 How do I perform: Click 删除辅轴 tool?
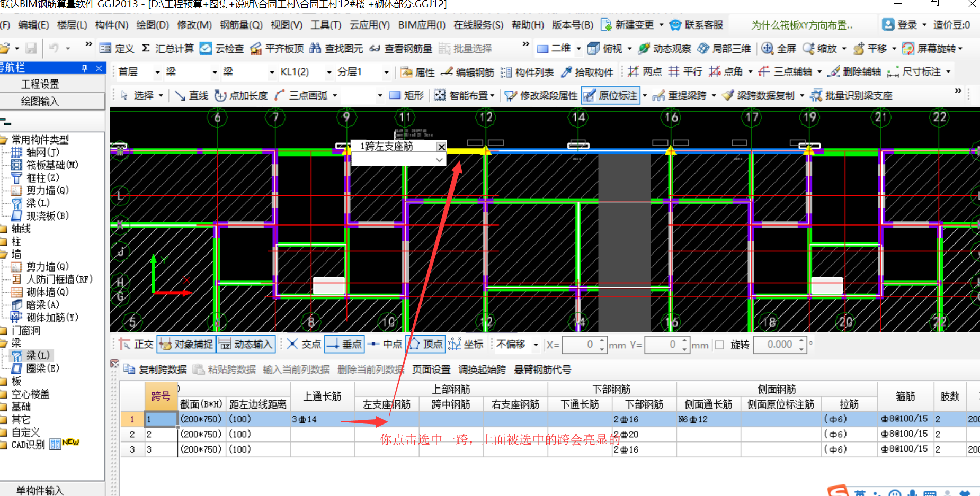[855, 71]
